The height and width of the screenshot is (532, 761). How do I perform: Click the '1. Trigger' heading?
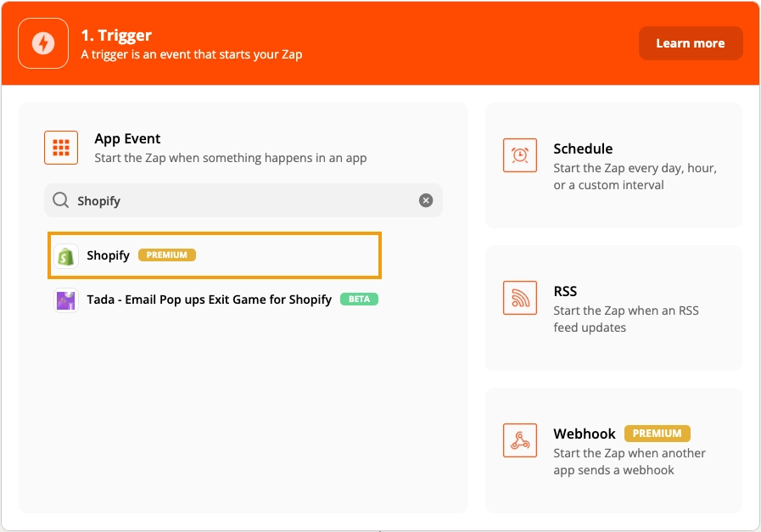[116, 35]
